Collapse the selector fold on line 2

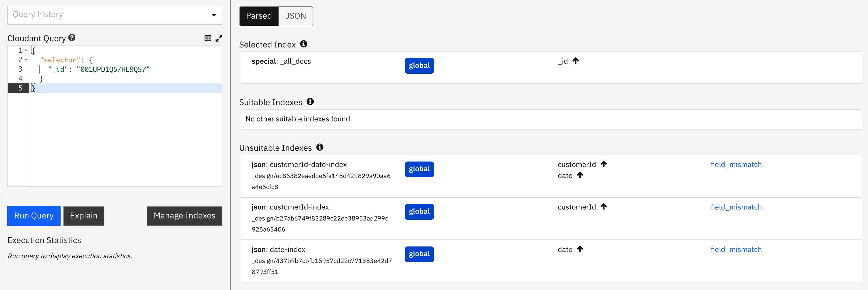coord(26,60)
